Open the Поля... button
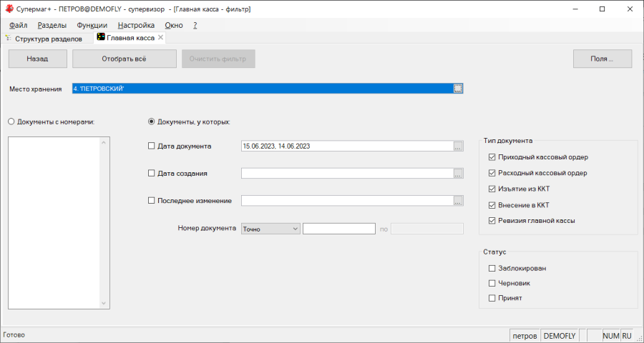Image resolution: width=644 pixels, height=343 pixels. coord(602,59)
